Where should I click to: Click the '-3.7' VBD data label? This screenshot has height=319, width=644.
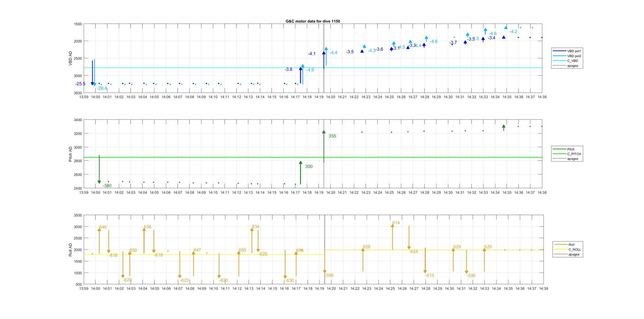pyautogui.click(x=453, y=43)
